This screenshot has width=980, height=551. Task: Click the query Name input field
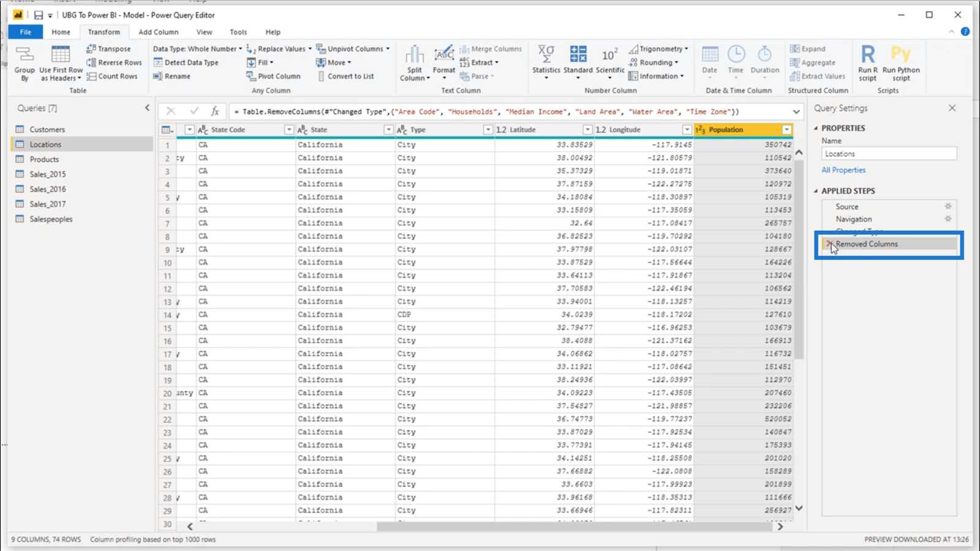point(889,154)
